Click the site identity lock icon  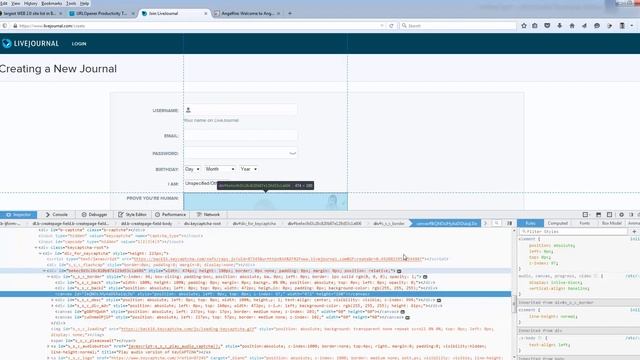click(15, 26)
